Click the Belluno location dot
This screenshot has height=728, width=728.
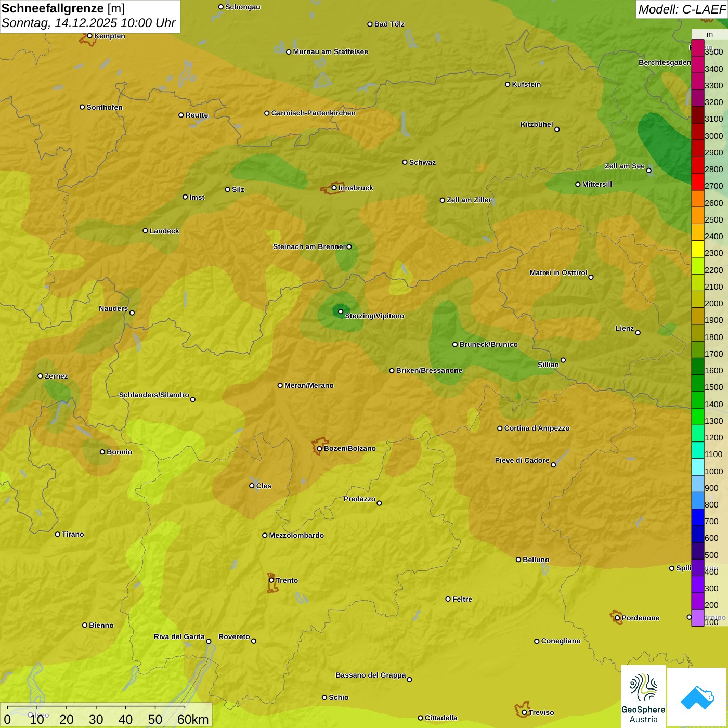[x=518, y=560]
